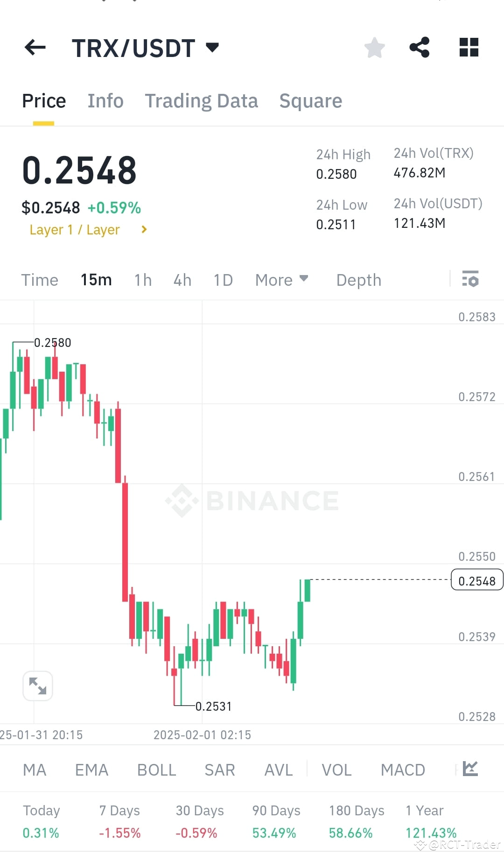Select the SAR indicator option
Viewport: 504px width, 855px height.
tap(219, 770)
